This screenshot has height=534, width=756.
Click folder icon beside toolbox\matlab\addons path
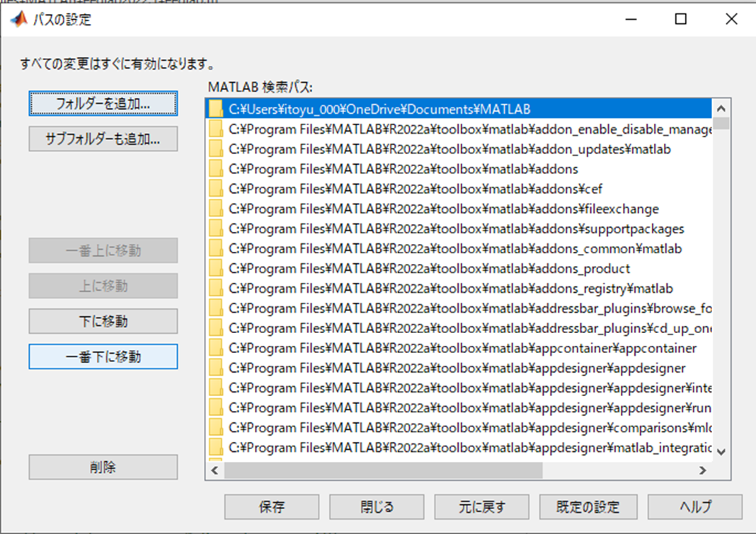[x=215, y=168]
